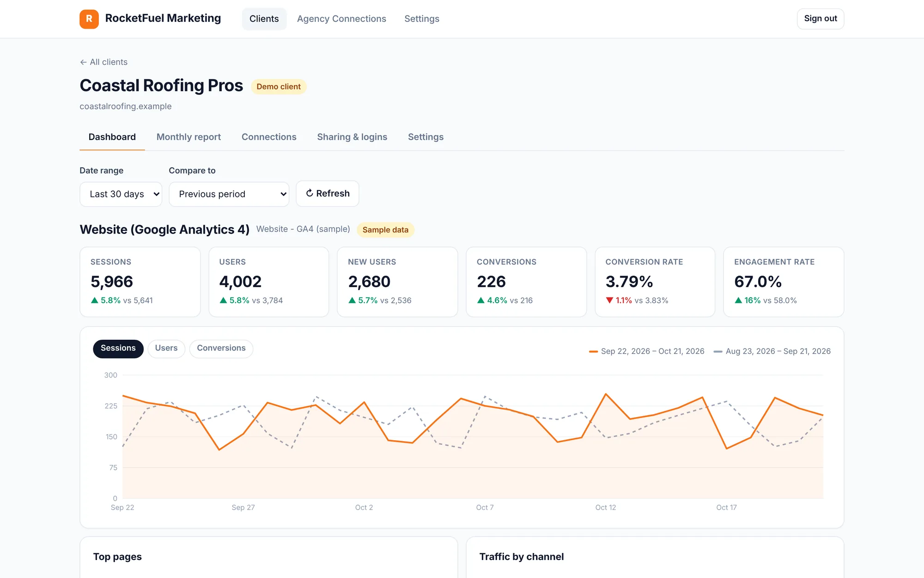
Task: Click the Oct 12 axis label on chart
Action: click(605, 508)
